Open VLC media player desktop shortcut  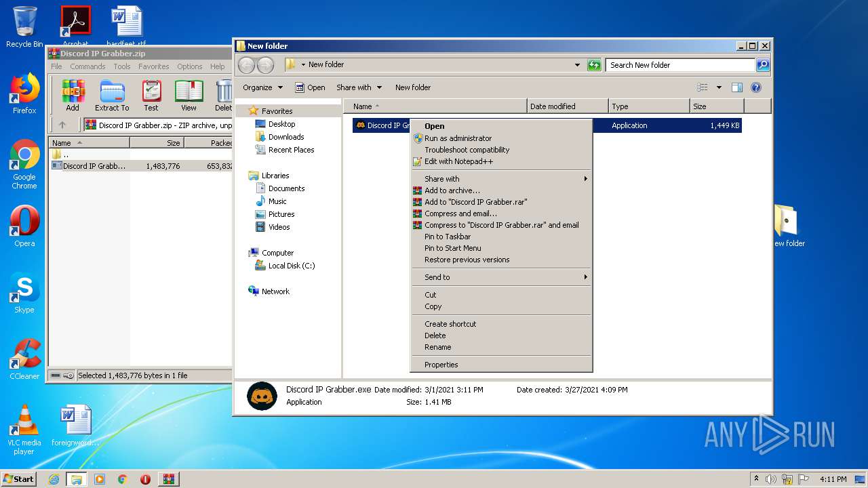point(24,430)
